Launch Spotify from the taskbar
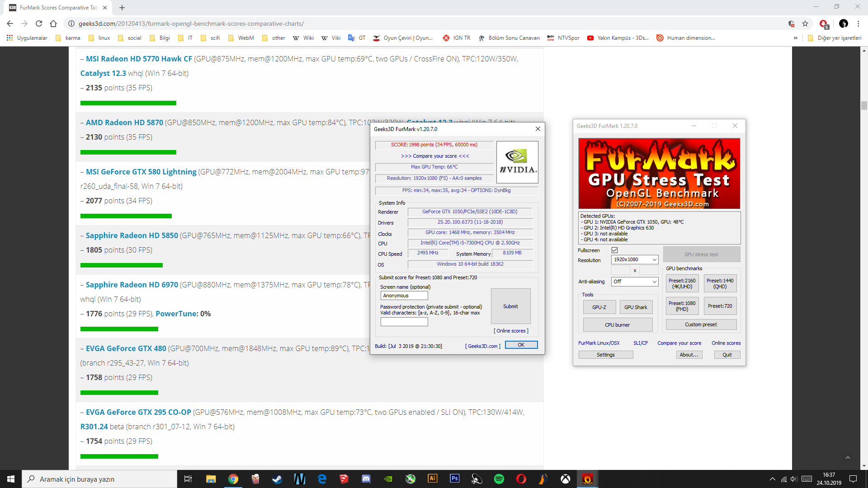The image size is (868, 488). pyautogui.click(x=499, y=479)
